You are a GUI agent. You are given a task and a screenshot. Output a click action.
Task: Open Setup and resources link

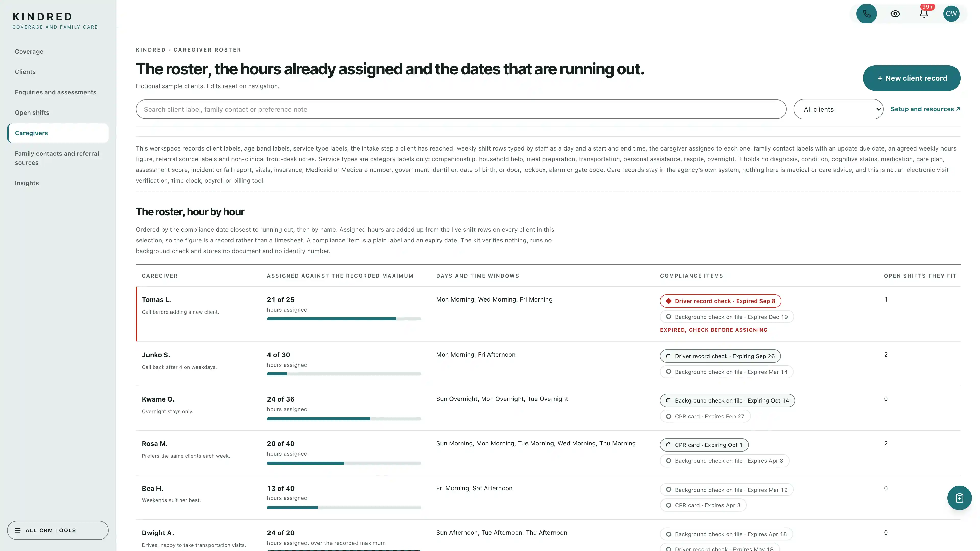pyautogui.click(x=925, y=109)
